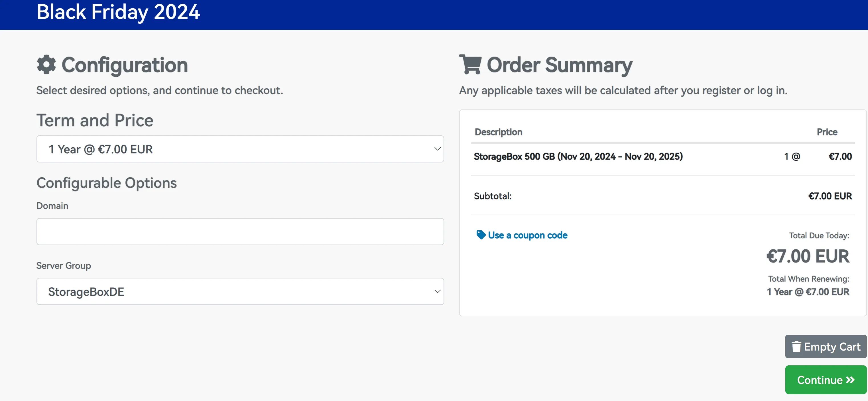Click the Description column header
This screenshot has height=401, width=868.
pos(498,132)
